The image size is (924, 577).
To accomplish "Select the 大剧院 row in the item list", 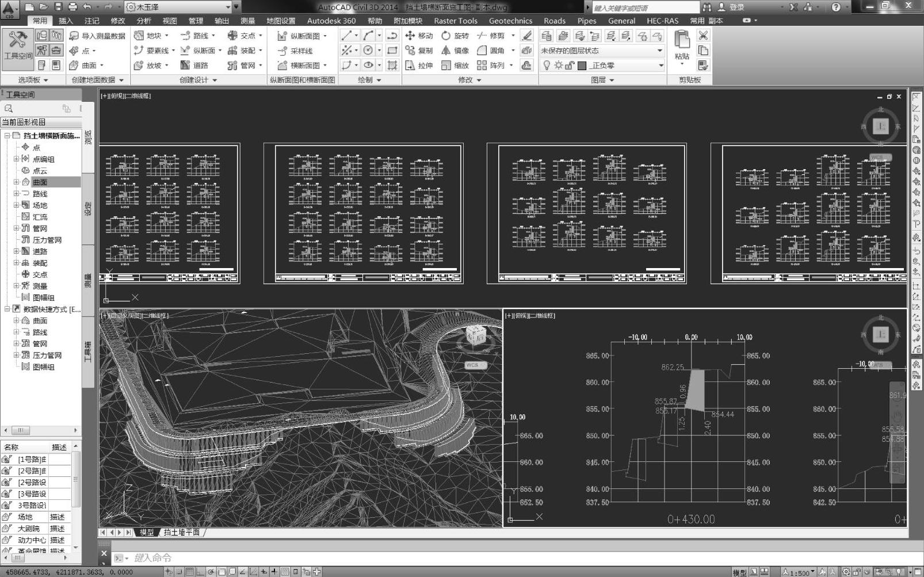I will click(x=36, y=528).
